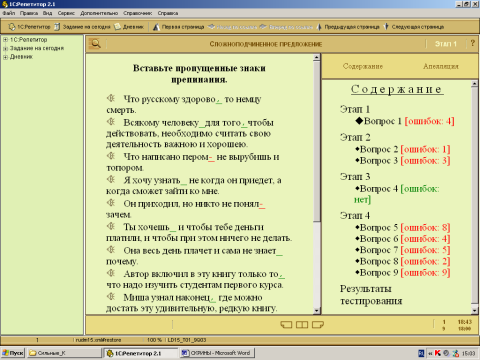Image resolution: width=481 pixels, height=361 pixels.
Task: Click the left page layout icon in the bottom bar
Action: click(x=286, y=324)
